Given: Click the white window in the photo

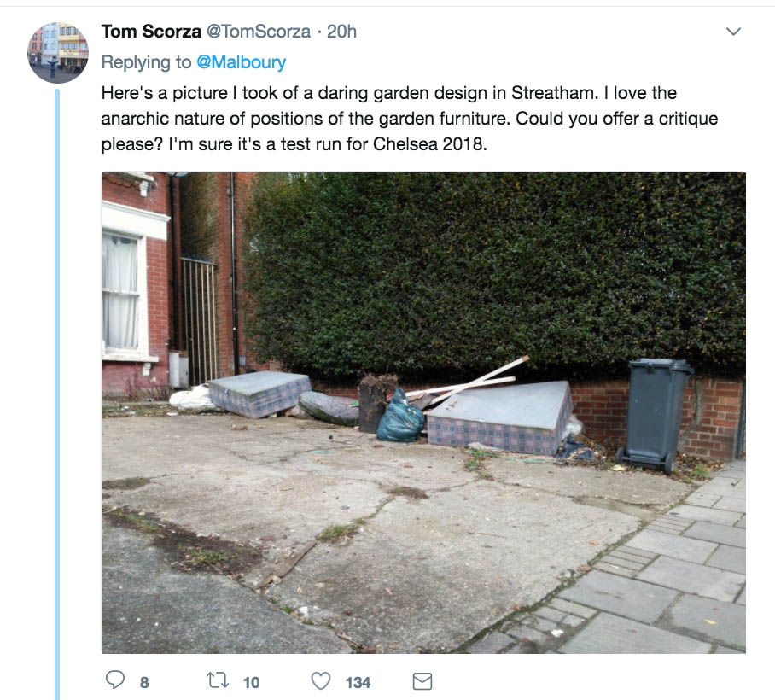Looking at the screenshot, I should (122, 291).
